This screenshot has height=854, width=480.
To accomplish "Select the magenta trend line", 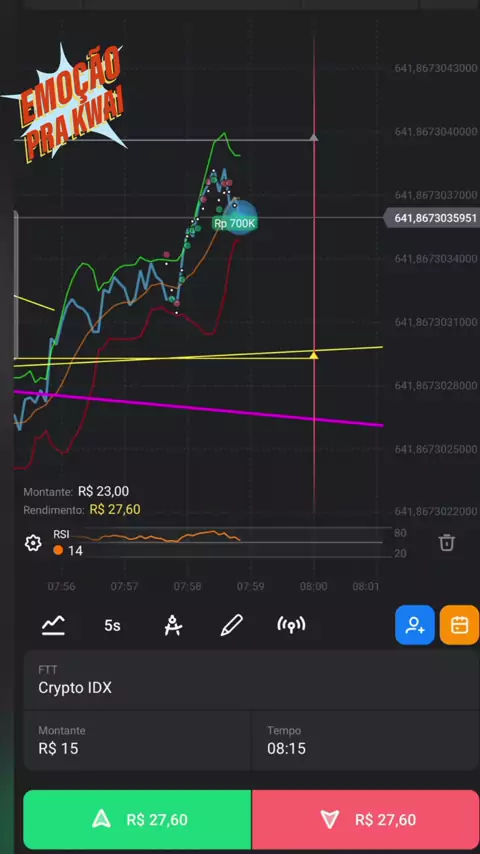I will [x=199, y=408].
